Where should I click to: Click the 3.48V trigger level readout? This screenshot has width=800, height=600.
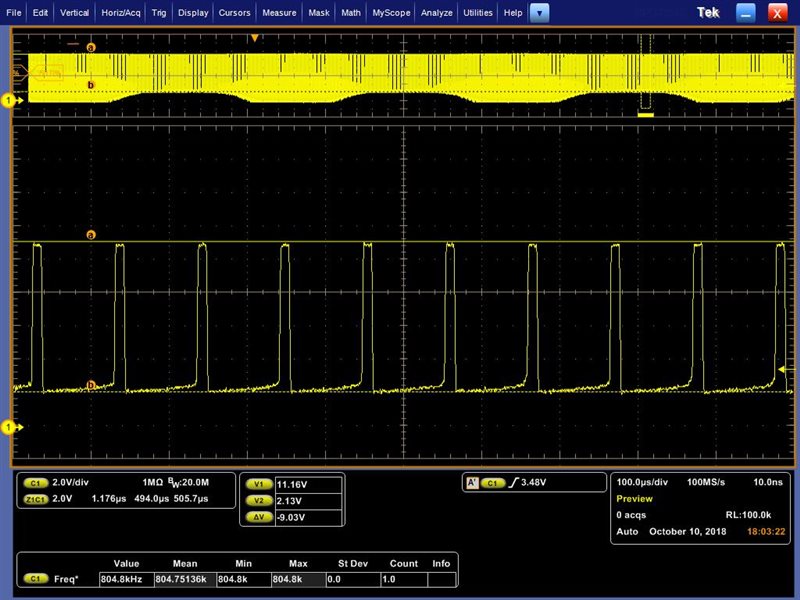[x=534, y=482]
